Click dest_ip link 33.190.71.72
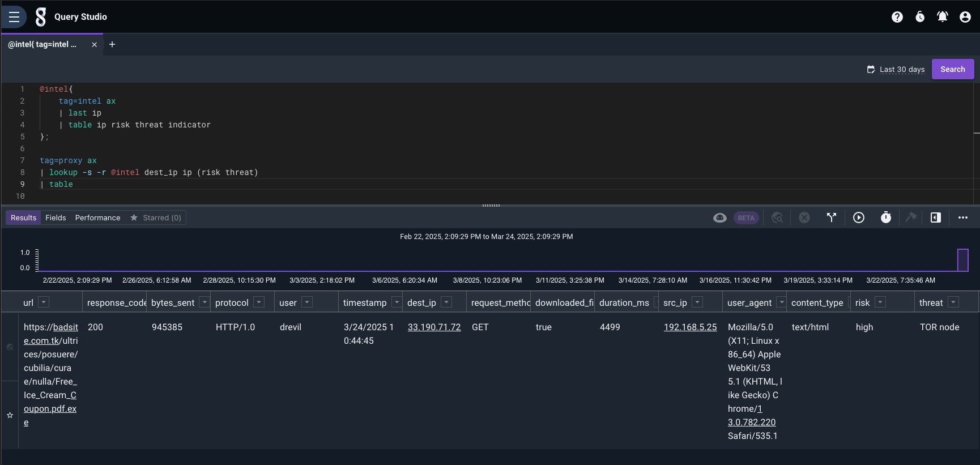Image resolution: width=980 pixels, height=465 pixels. tap(434, 327)
